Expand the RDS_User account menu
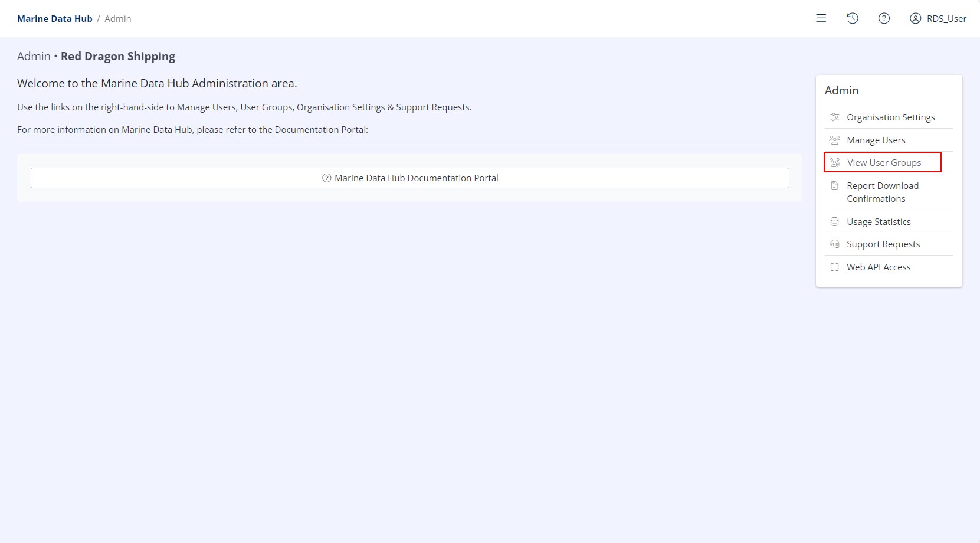 946,19
